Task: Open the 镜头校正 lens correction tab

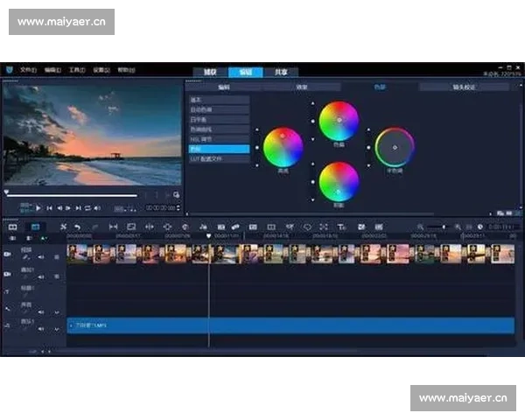Action: (x=464, y=87)
